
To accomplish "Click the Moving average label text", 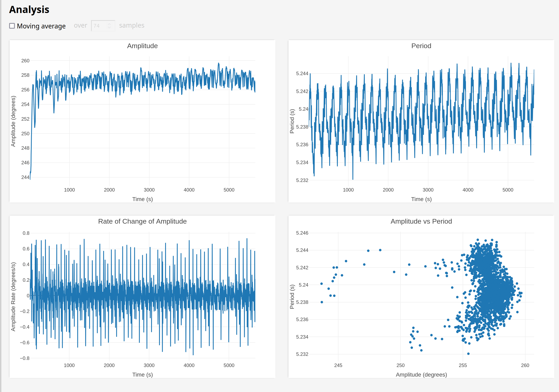I will (x=41, y=26).
